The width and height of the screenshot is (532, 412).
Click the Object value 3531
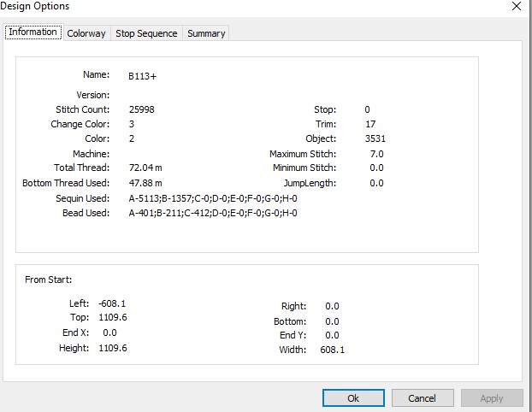coord(375,138)
